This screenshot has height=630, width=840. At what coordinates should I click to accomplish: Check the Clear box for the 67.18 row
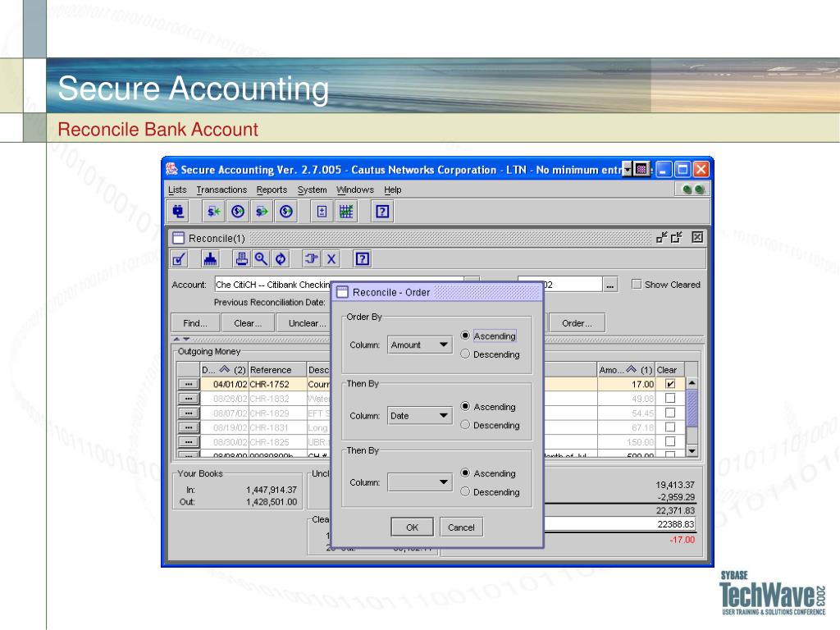(669, 427)
